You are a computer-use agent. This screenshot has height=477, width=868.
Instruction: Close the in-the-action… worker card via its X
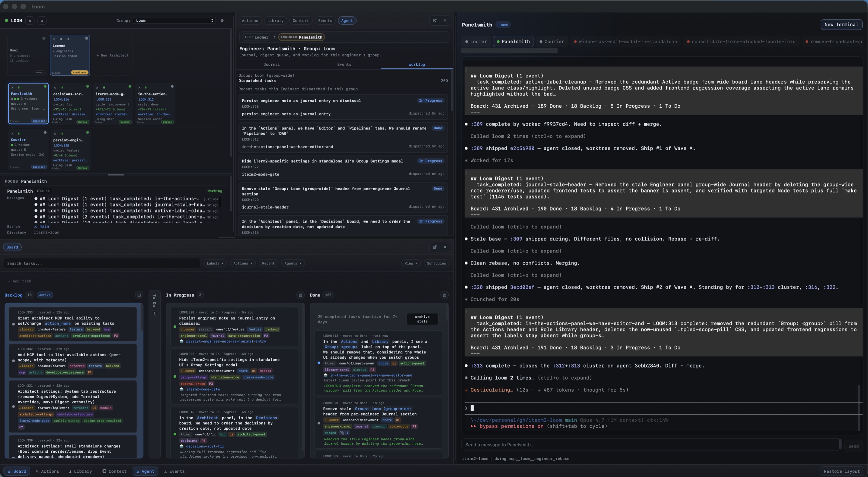140,87
